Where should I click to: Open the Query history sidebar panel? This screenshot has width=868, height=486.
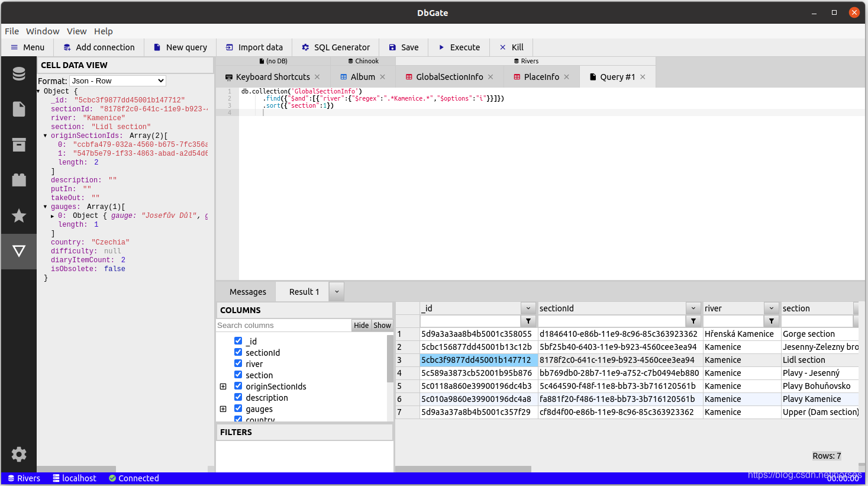click(18, 180)
